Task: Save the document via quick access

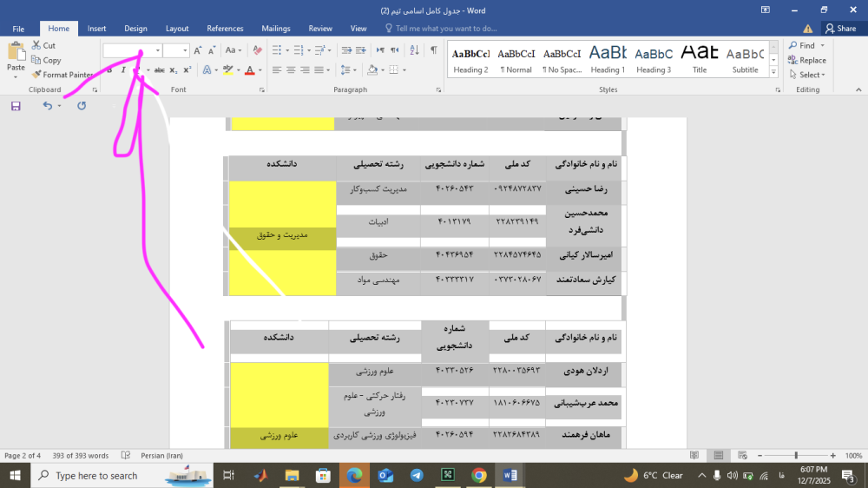Action: click(x=16, y=106)
